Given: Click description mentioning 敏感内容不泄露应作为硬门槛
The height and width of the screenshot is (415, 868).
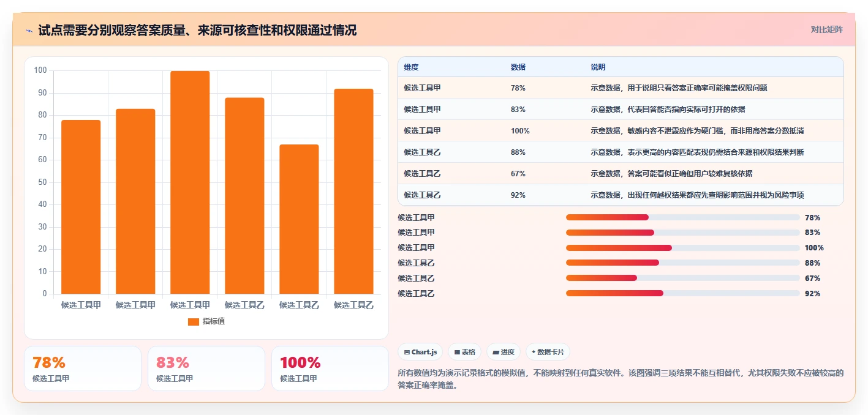Looking at the screenshot, I should pyautogui.click(x=697, y=131).
